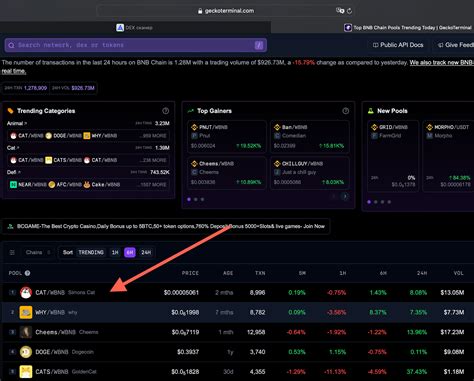
Task: Click the Give Feedback megaphone icon
Action: [x=440, y=45]
